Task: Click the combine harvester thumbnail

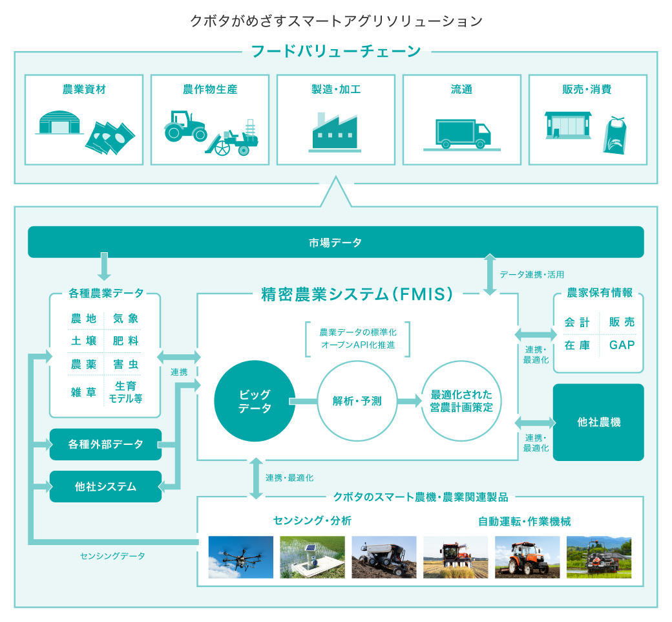Action: point(456,557)
